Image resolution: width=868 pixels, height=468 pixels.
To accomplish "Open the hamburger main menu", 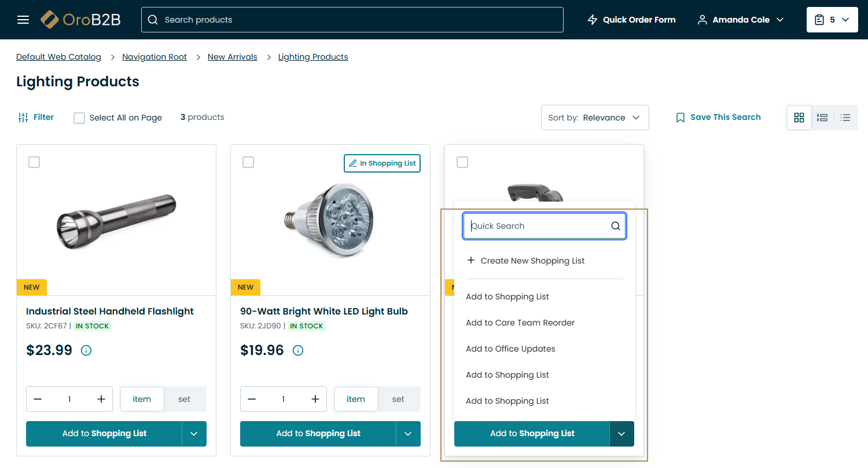I will coord(23,20).
